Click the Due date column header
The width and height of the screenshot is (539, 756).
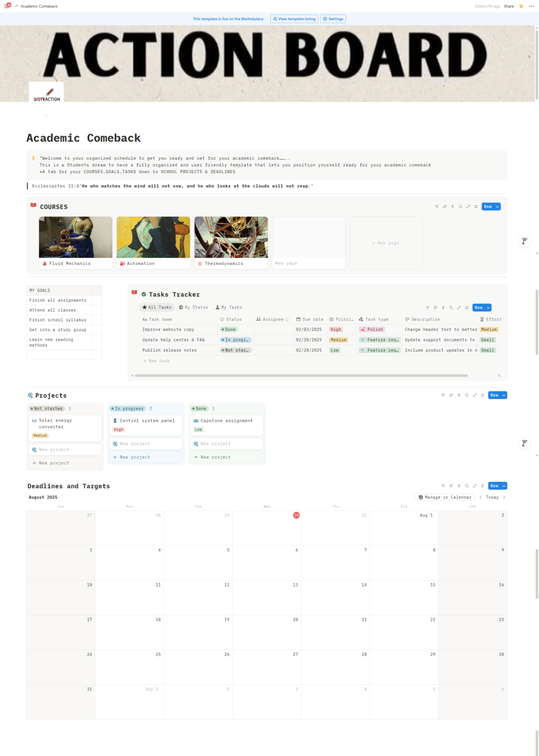[310, 319]
